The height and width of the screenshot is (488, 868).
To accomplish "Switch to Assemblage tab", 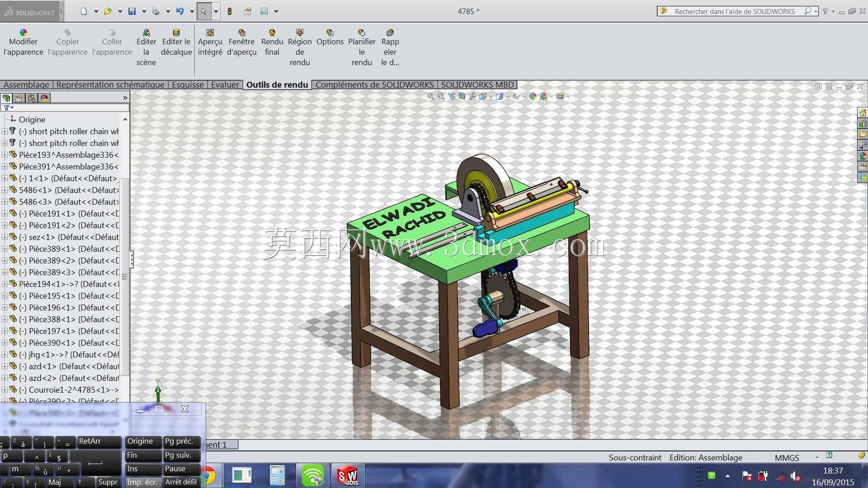I will coord(26,85).
